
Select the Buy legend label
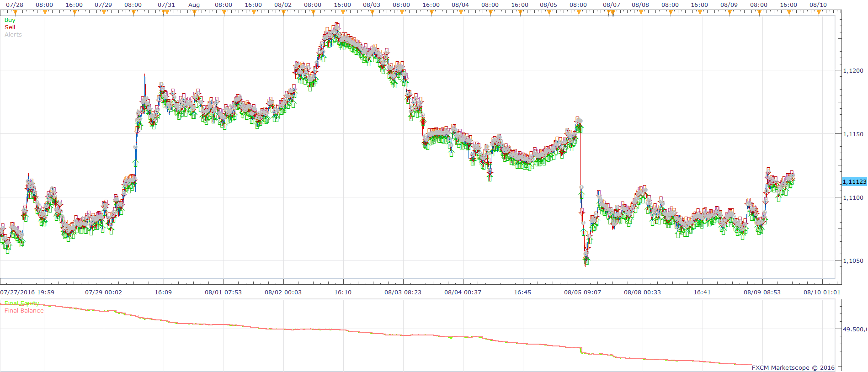click(x=10, y=20)
